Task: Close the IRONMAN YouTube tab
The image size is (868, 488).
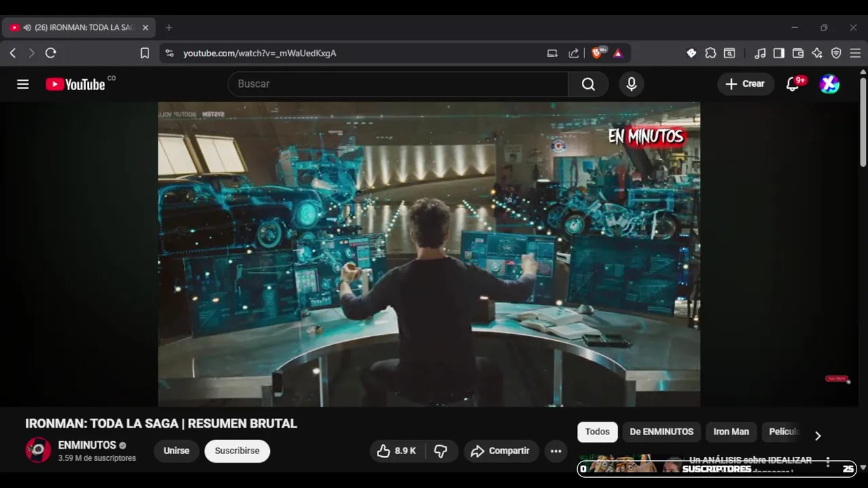Action: point(145,28)
